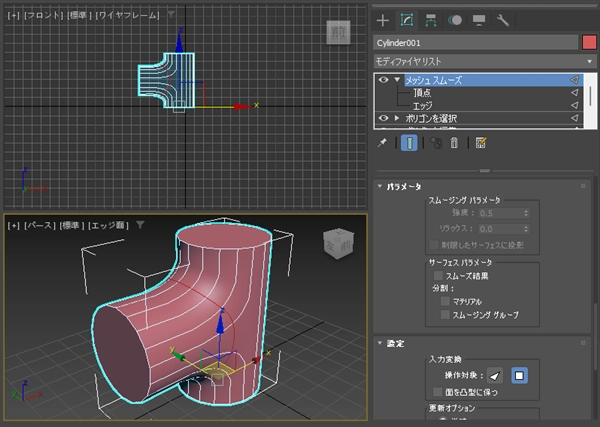Click the 強度 spinner arrows
The image size is (600, 427).
526,213
